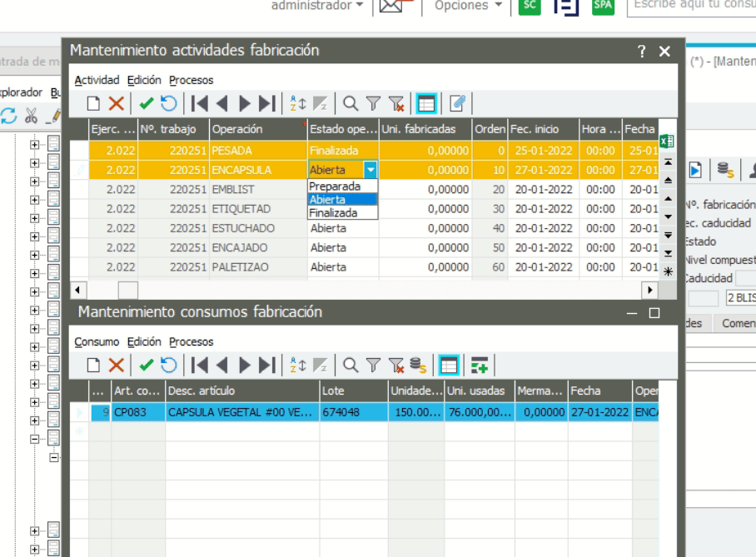Move one row up with plain side arrow

tap(668, 199)
